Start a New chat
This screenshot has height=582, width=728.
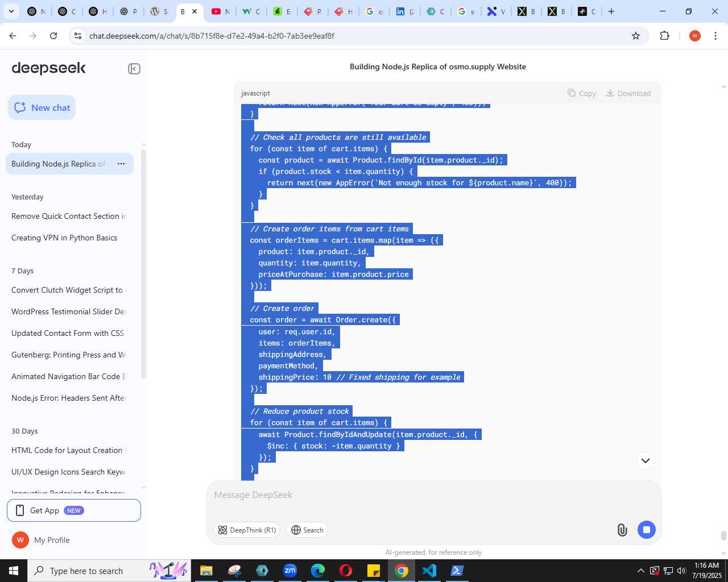(42, 107)
